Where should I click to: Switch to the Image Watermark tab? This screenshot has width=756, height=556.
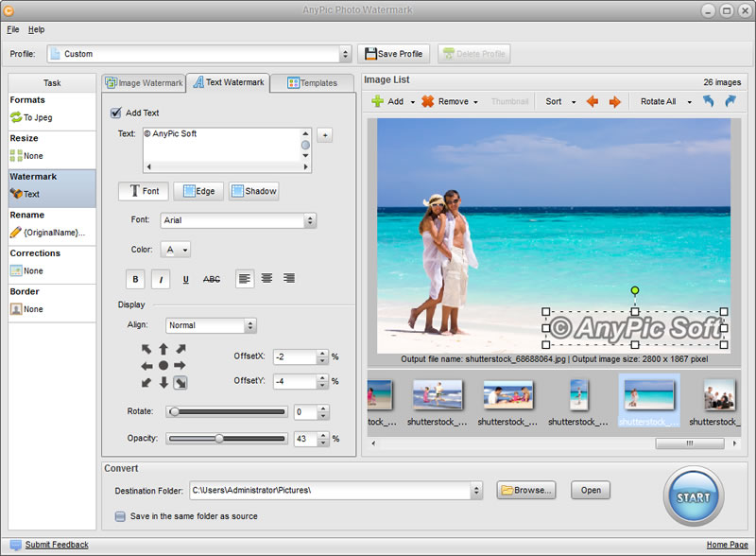(144, 83)
